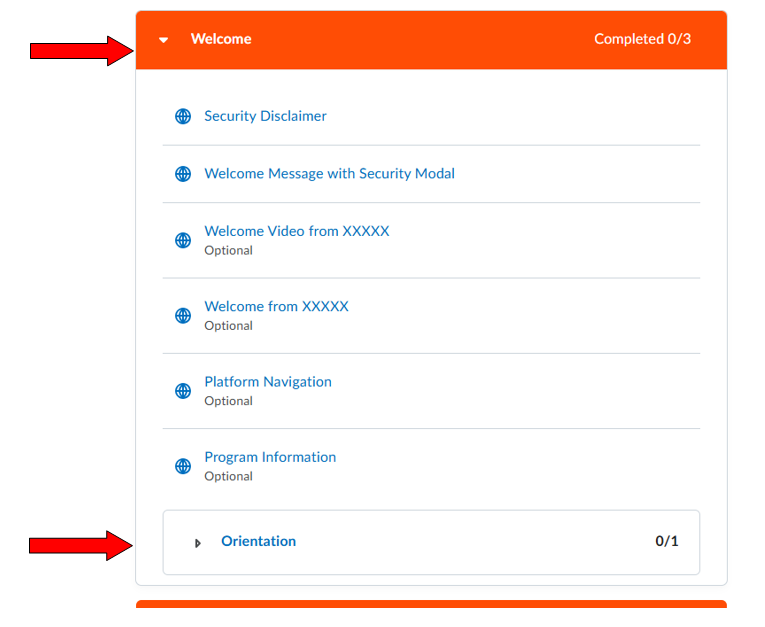Image resolution: width=765 pixels, height=627 pixels.
Task: Select the globe icon for Welcome Video
Action: point(183,240)
